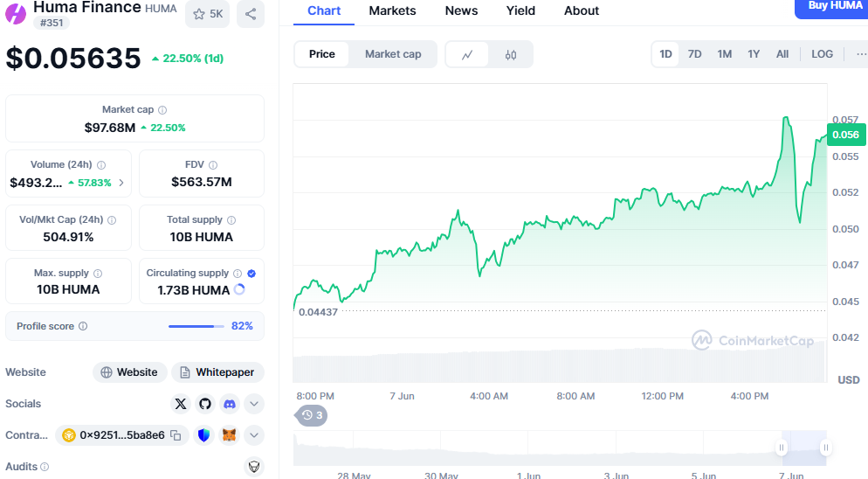Viewport: 868px width, 479px height.
Task: Set chart range to 1M
Action: [725, 54]
